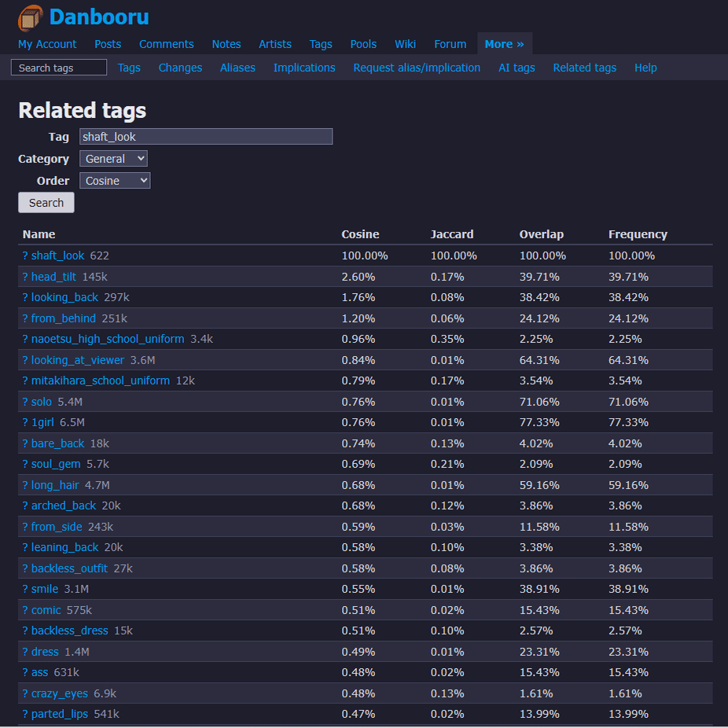The width and height of the screenshot is (728, 728).
Task: Open the crazy_eyes tag link
Action: click(x=60, y=693)
